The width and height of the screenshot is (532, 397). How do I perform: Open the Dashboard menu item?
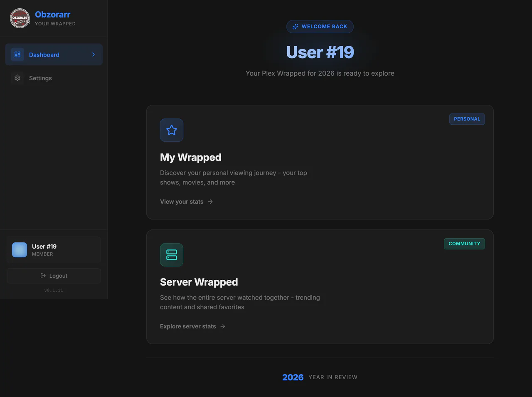[x=54, y=54]
